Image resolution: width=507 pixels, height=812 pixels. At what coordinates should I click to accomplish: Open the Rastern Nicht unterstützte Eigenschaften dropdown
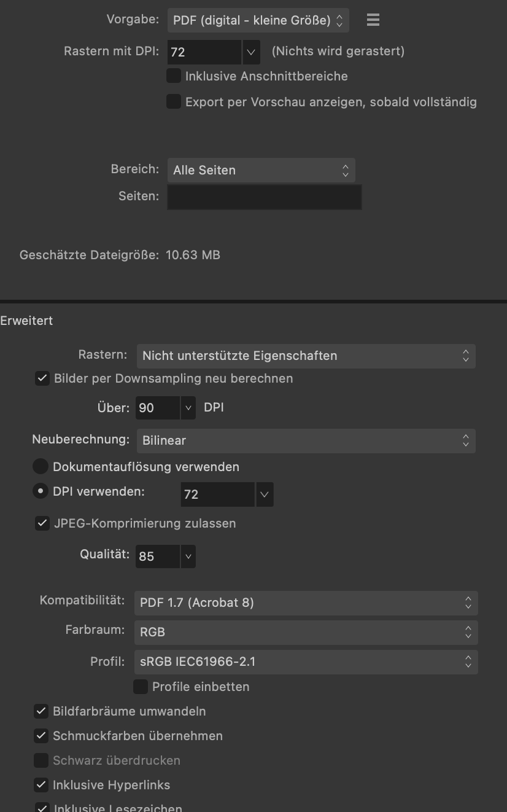click(x=306, y=356)
